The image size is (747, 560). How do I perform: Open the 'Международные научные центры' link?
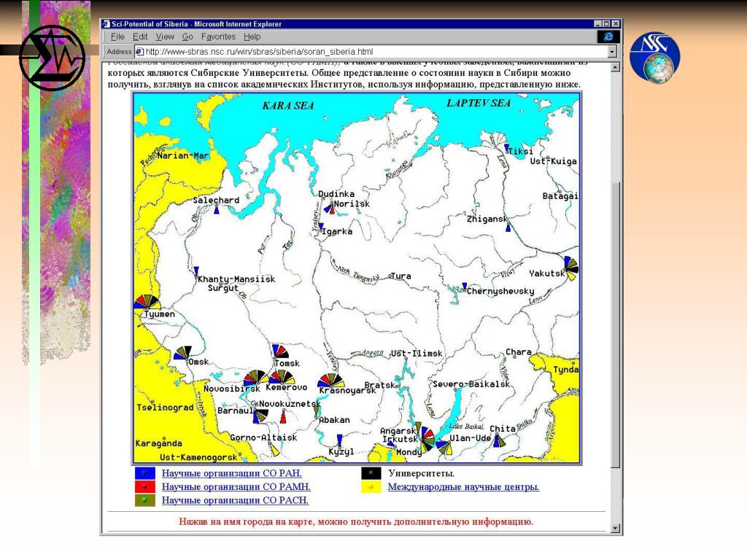point(463,486)
